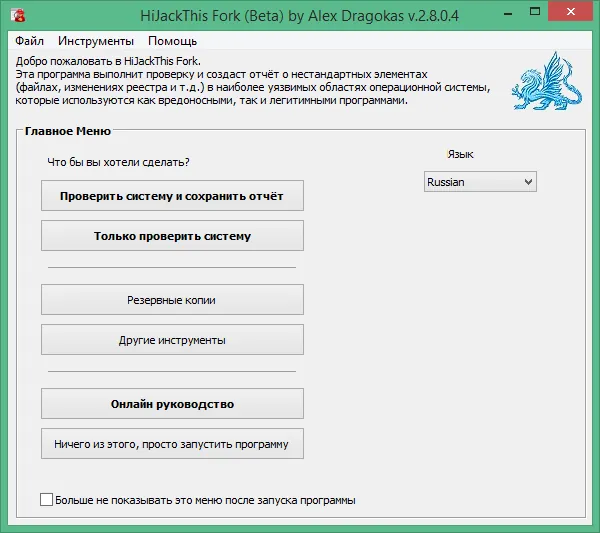Choose Ничего из этого, просто запустить программу

pos(172,444)
